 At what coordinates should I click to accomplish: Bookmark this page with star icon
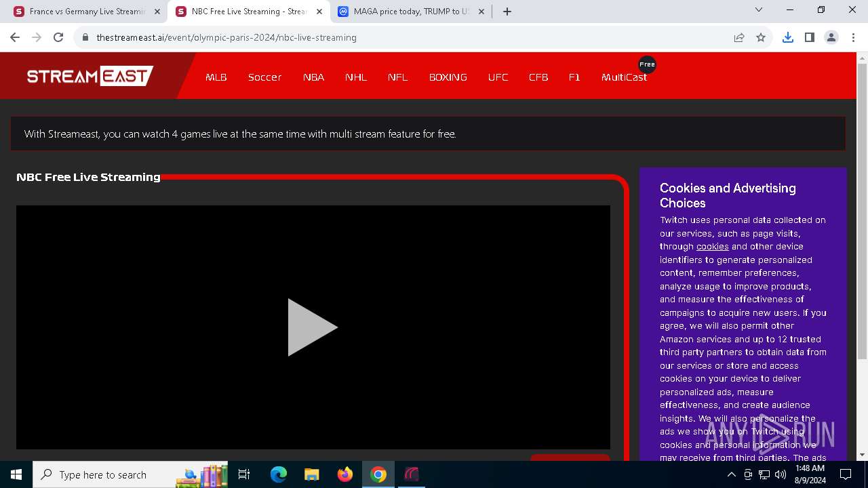761,37
